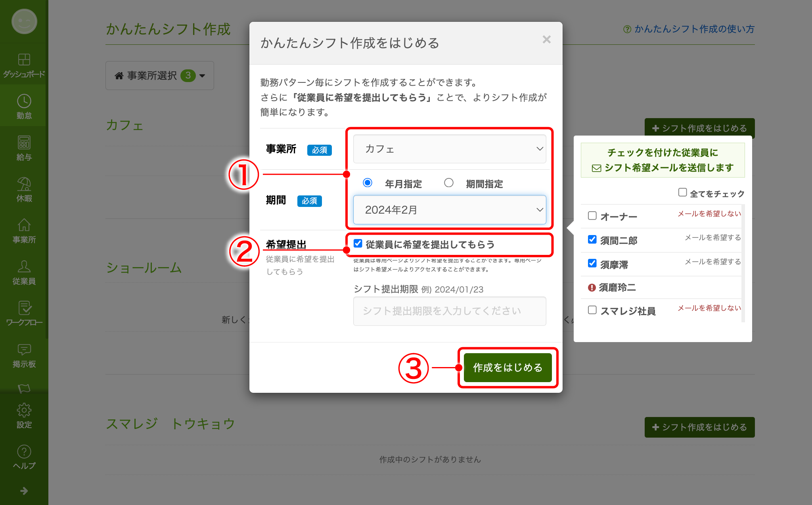812x505 pixels.
Task: Click the ヘルプ question mark icon
Action: pos(24,452)
